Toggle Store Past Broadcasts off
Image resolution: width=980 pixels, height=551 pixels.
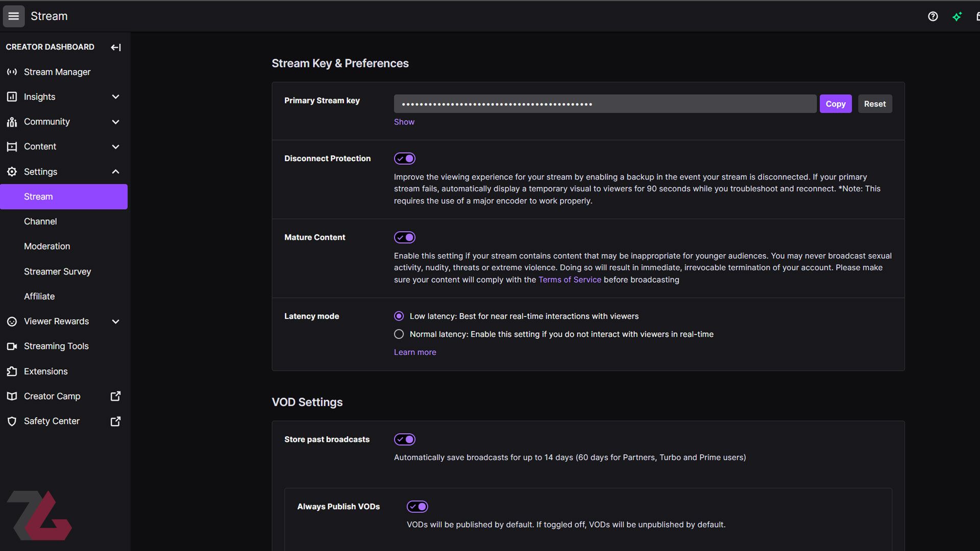pos(405,439)
